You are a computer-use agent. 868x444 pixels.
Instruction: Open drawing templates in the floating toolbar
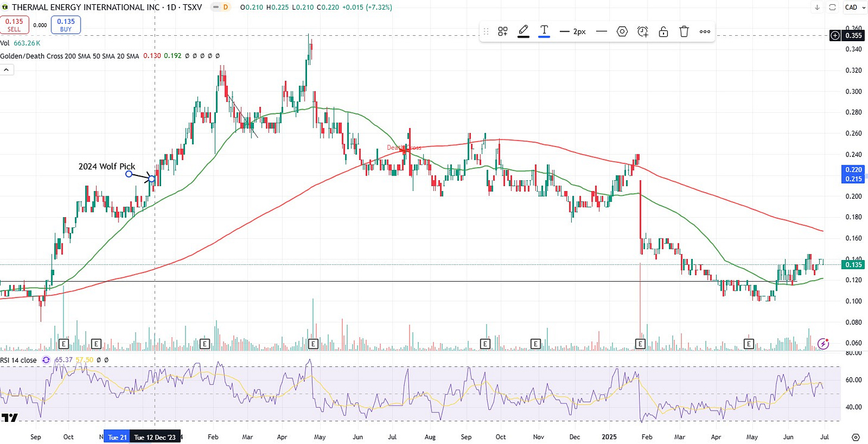click(x=503, y=32)
